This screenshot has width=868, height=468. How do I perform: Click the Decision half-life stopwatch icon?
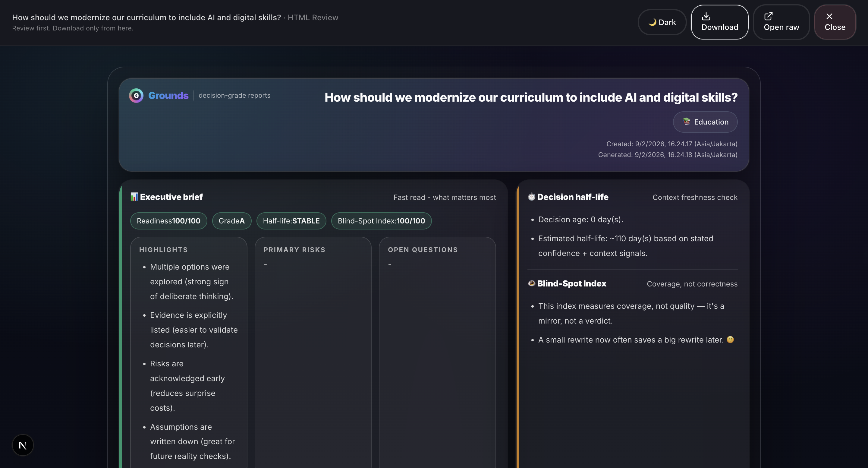coord(531,197)
